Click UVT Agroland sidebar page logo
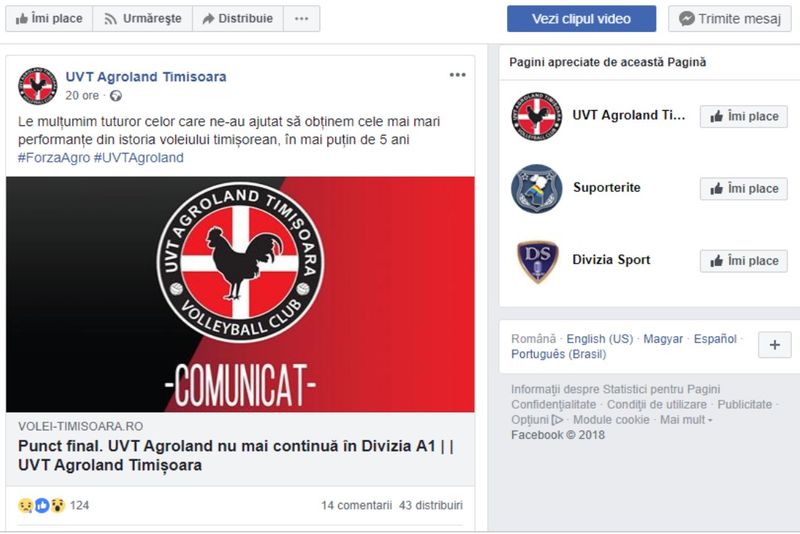 (536, 116)
